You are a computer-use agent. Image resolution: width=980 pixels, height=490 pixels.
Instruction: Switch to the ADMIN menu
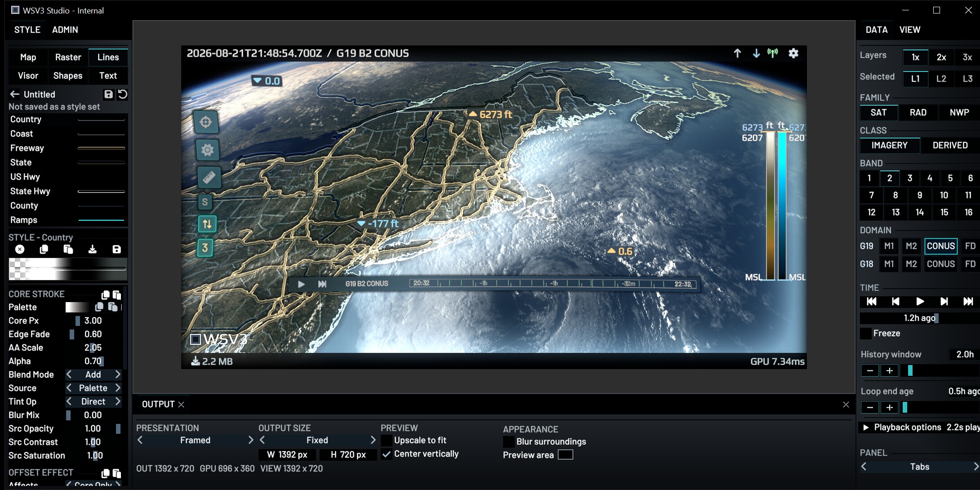coord(65,30)
